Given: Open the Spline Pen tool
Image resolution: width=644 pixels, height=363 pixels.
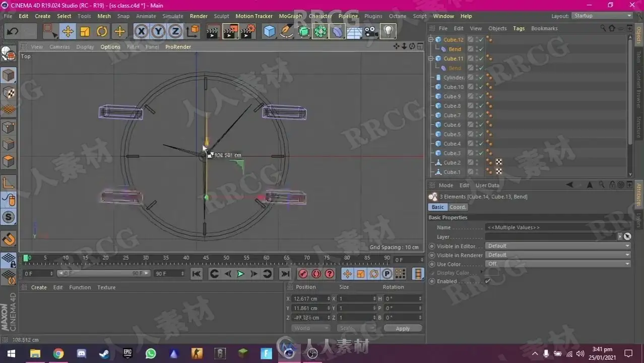Looking at the screenshot, I should pyautogui.click(x=287, y=32).
